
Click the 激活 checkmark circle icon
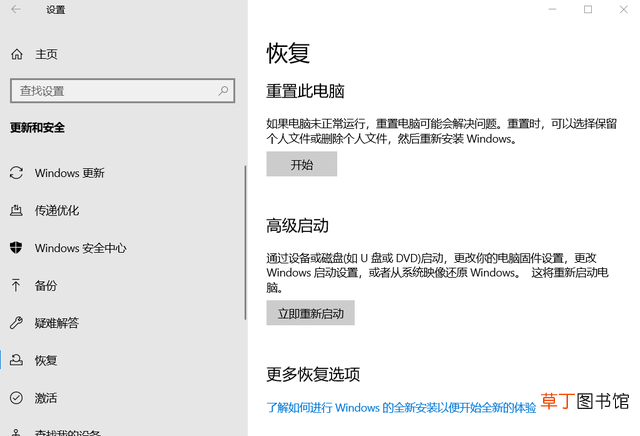coord(16,397)
